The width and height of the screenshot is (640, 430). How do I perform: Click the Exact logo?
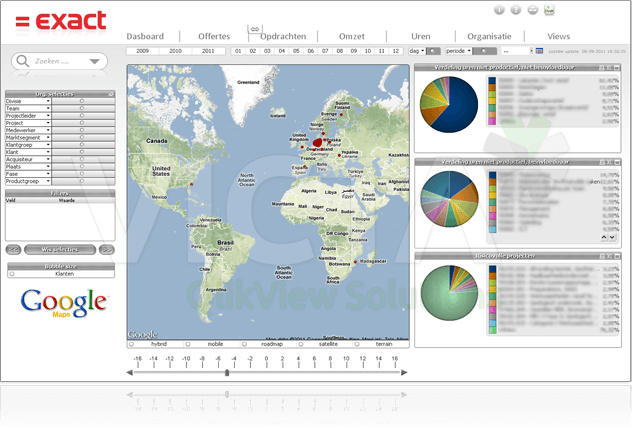click(x=60, y=21)
